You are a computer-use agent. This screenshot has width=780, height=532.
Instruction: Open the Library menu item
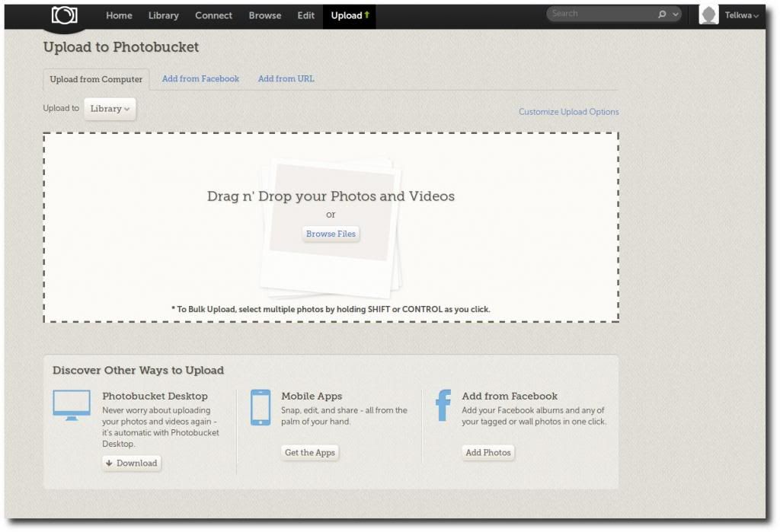[163, 15]
